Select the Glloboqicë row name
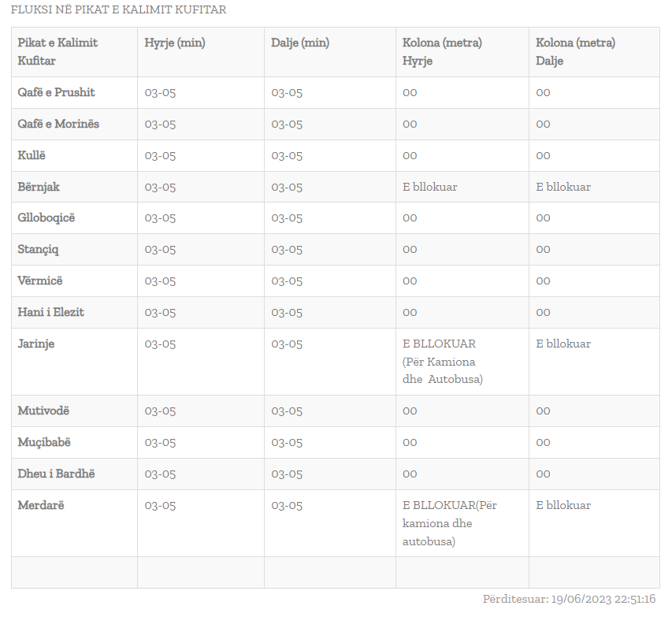The image size is (672, 617). (x=46, y=217)
